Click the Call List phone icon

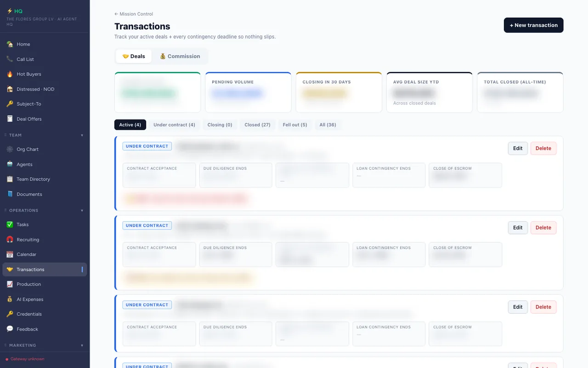10,59
